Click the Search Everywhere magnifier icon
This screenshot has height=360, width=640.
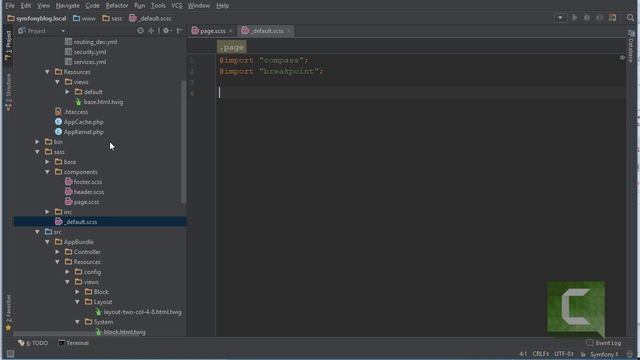(x=630, y=18)
